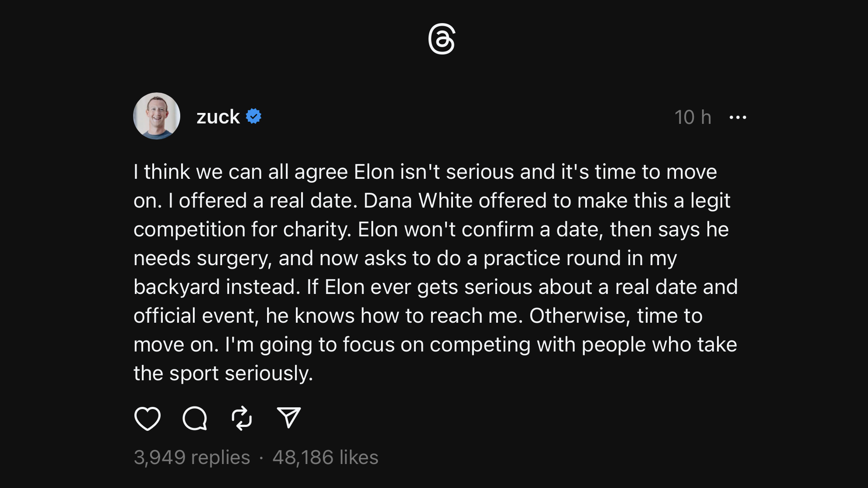Viewport: 868px width, 488px height.
Task: Click the blue verified badge beside zuck
Action: click(254, 116)
